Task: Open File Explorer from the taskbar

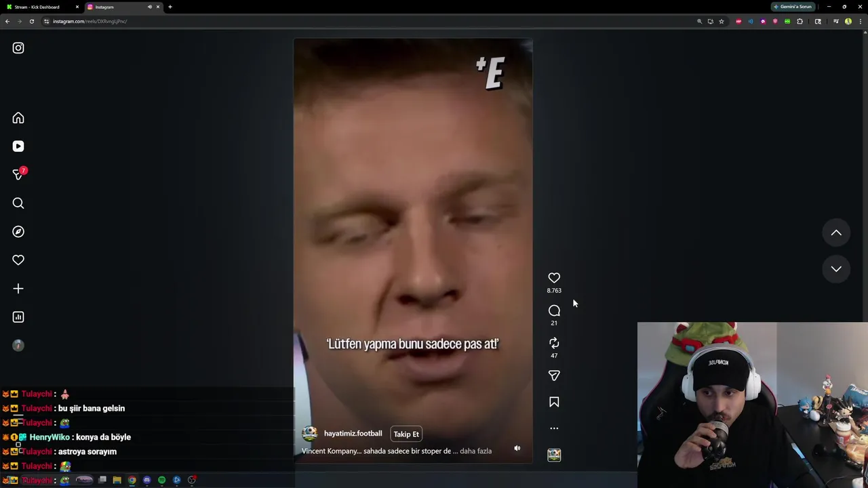Action: [117, 480]
